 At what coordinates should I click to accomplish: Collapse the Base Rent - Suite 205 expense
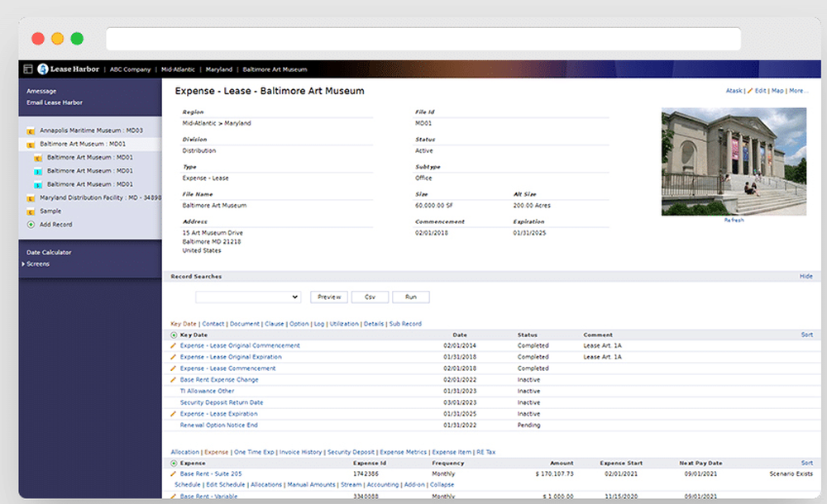pyautogui.click(x=442, y=484)
